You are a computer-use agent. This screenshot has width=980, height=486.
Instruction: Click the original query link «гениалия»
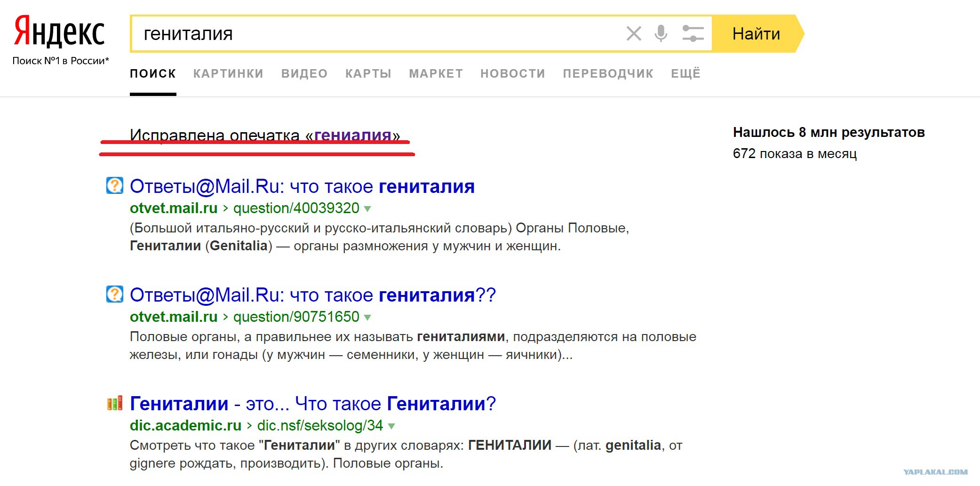353,135
